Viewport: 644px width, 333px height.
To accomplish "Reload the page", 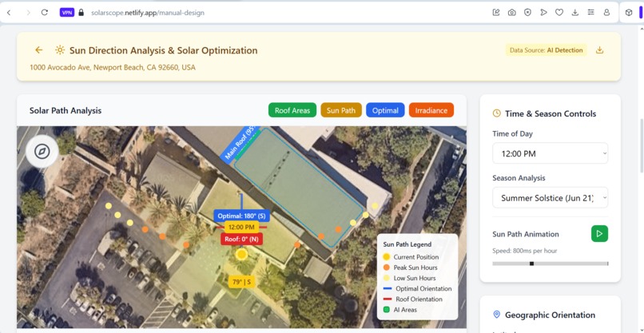I will (x=45, y=12).
